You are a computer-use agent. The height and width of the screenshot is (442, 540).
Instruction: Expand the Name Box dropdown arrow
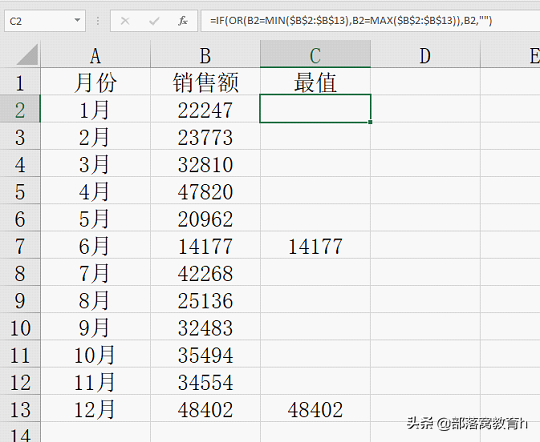click(77, 20)
